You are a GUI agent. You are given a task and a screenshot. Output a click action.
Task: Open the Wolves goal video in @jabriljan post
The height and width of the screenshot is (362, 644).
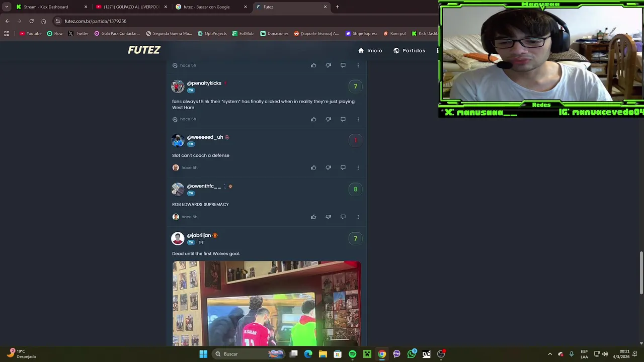coord(267,303)
